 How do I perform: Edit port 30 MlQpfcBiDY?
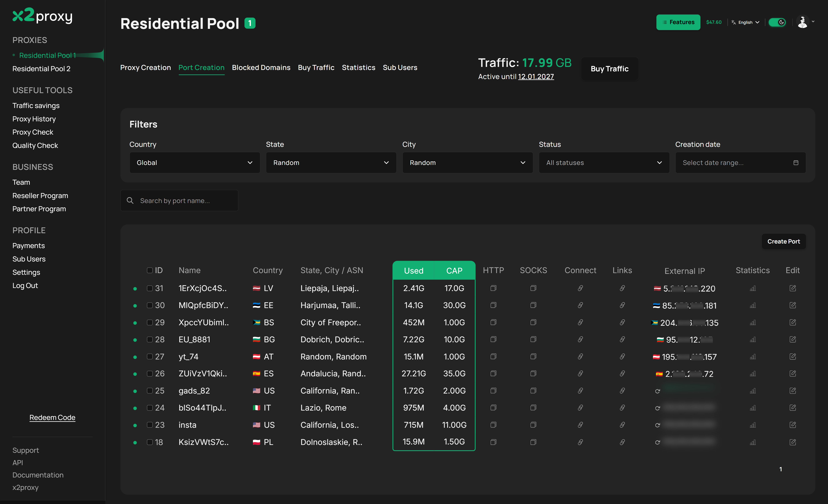793,305
